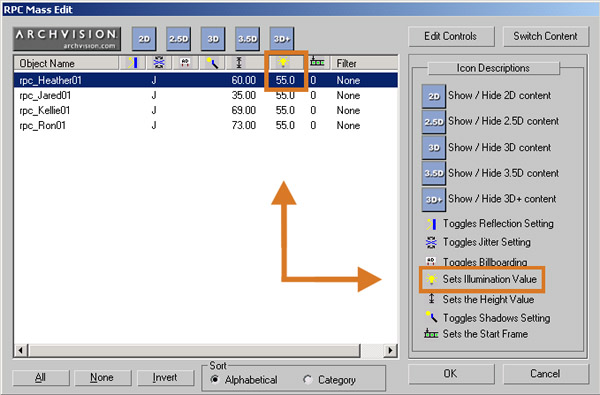Click the Switch Content button
The image size is (600, 395).
[545, 36]
